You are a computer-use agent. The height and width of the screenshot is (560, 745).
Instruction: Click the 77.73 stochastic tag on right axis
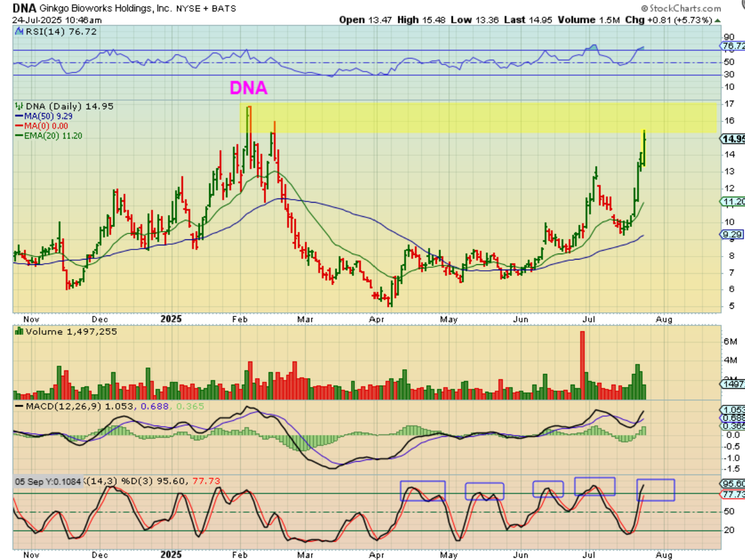[734, 494]
